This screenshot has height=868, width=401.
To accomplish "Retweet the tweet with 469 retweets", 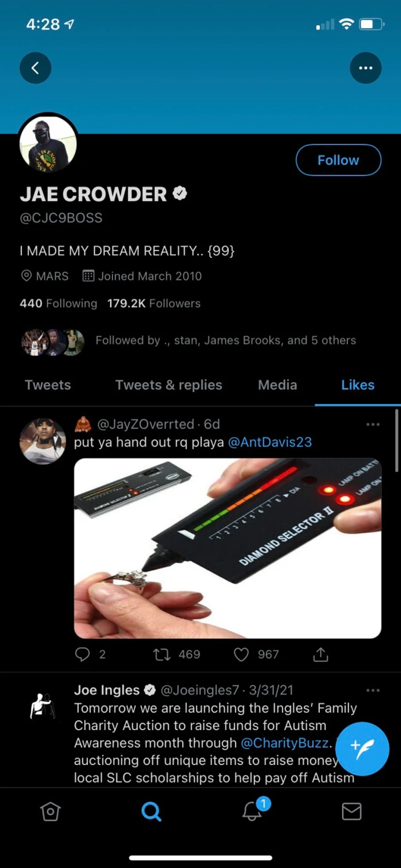I will (162, 654).
